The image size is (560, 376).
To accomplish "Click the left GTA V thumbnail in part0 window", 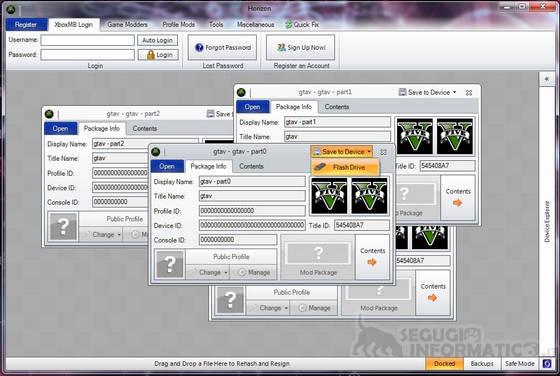I will tap(329, 196).
